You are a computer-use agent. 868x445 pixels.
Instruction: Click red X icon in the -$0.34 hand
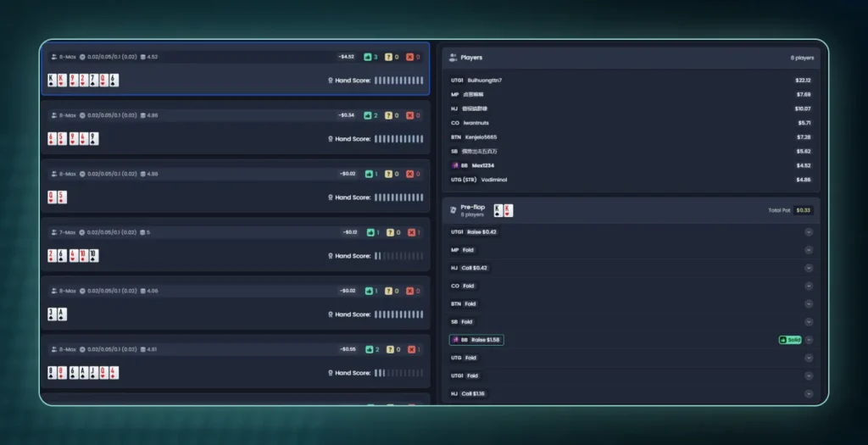[409, 115]
